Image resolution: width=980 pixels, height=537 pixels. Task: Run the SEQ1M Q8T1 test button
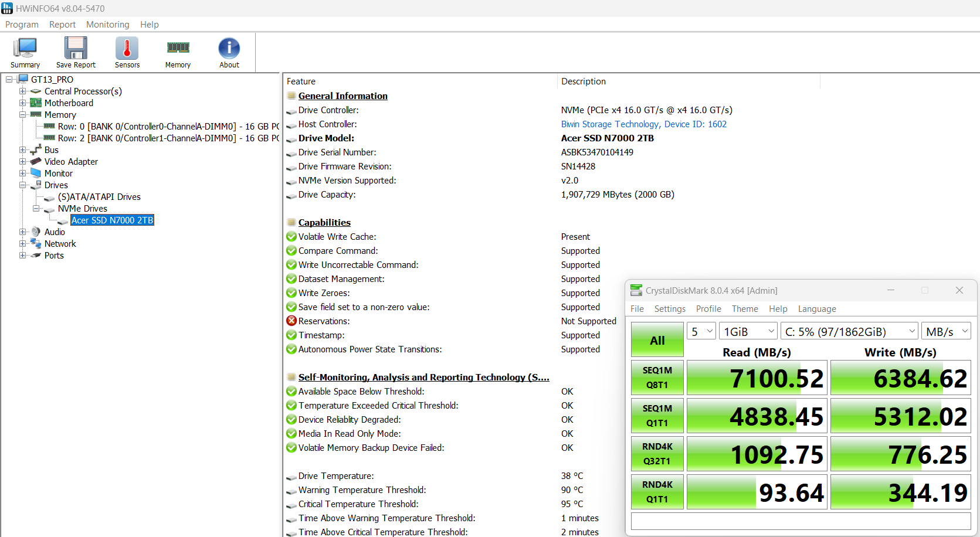click(657, 378)
